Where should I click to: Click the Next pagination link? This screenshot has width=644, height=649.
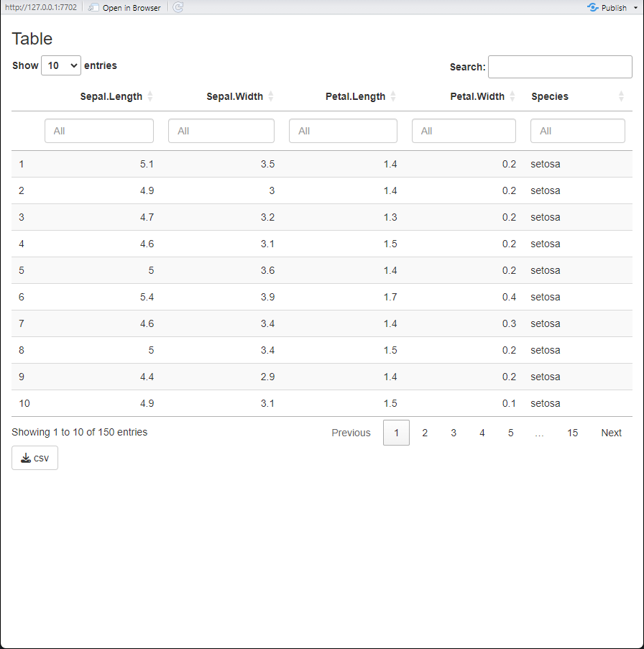(612, 433)
